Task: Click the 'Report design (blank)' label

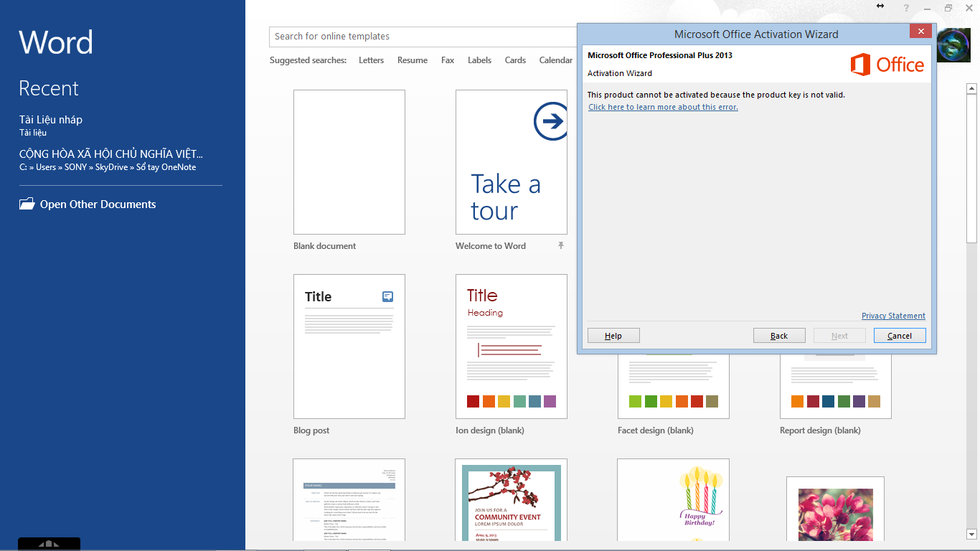Action: pos(820,430)
